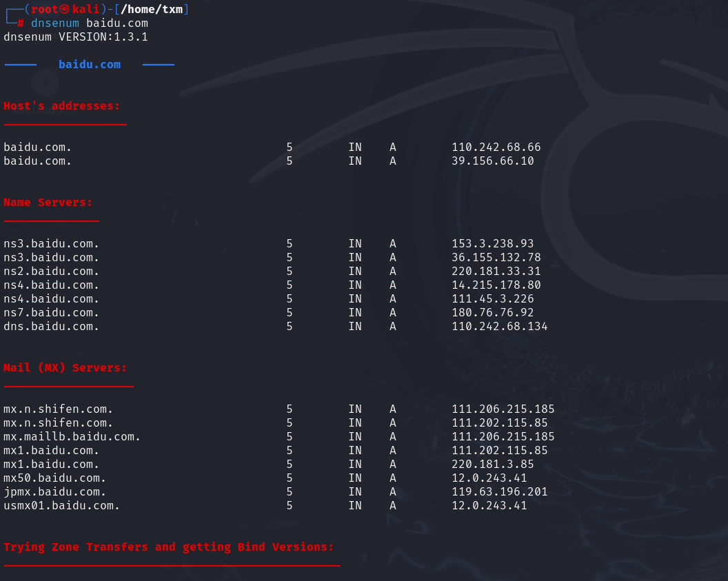The width and height of the screenshot is (728, 581).
Task: Select the ns4 address 111.45.3.226
Action: 493,299
